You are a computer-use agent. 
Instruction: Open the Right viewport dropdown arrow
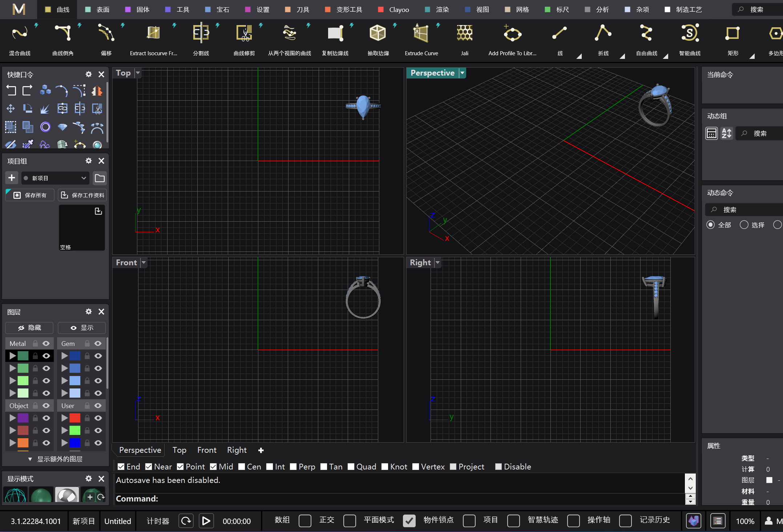point(437,263)
